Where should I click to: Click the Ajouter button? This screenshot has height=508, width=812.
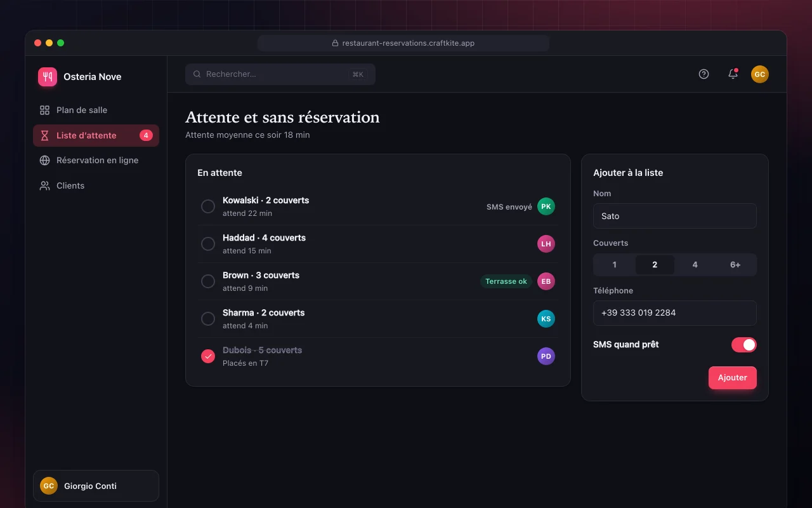[x=733, y=378]
